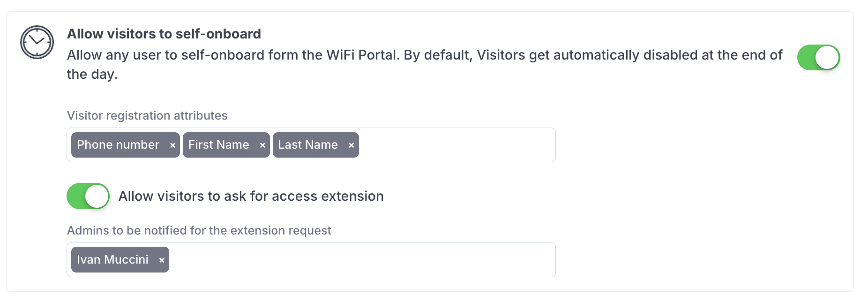Turn off the access extension toggle
The width and height of the screenshot is (868, 303).
[x=88, y=196]
